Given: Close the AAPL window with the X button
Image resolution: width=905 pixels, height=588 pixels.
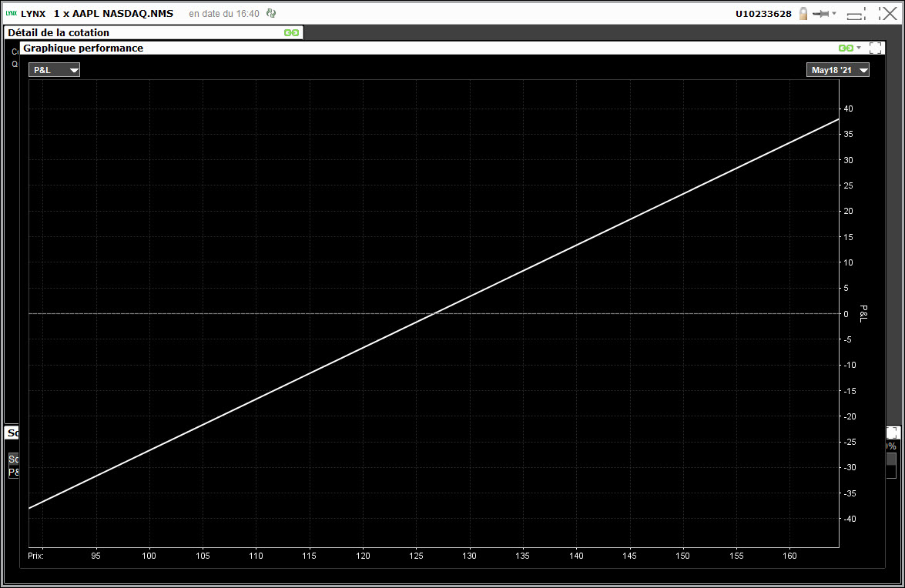Looking at the screenshot, I should click(x=888, y=13).
